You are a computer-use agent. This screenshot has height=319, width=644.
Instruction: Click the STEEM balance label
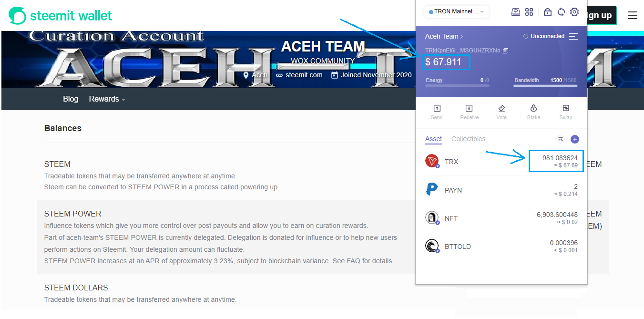click(x=57, y=164)
